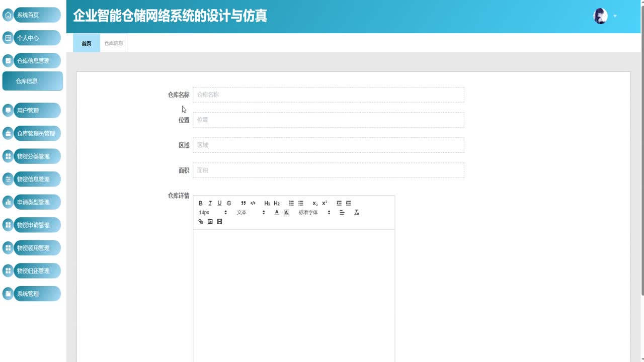
Task: Expand the 仓库管理员管理 sidebar menu
Action: tap(38, 133)
